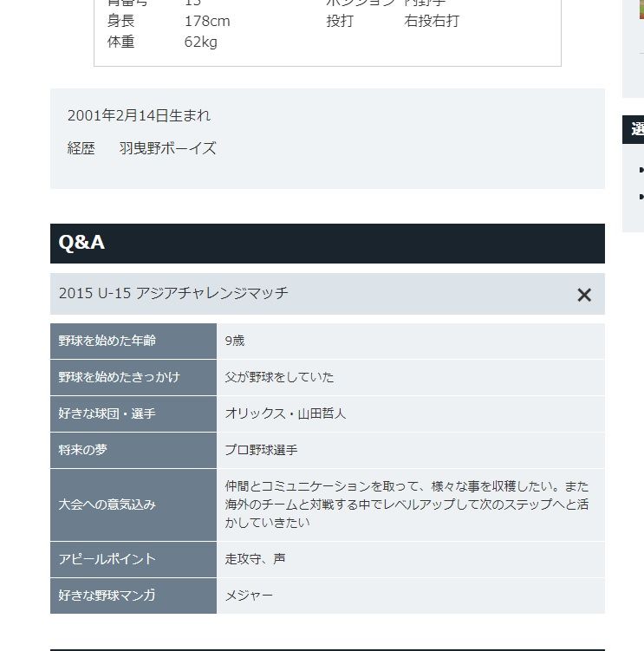Select the 将来の夢 row header
This screenshot has height=651, width=644.
[x=133, y=450]
